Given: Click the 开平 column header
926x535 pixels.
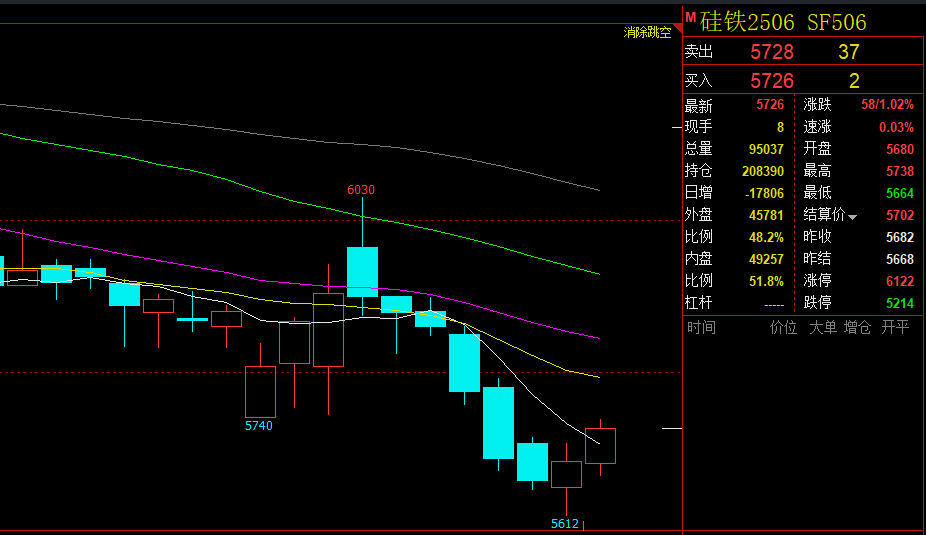Looking at the screenshot, I should [895, 327].
